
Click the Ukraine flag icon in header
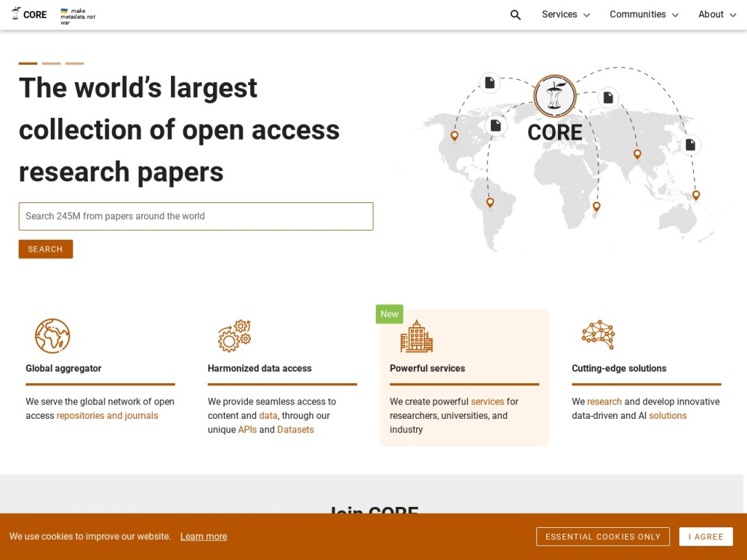tap(64, 10)
